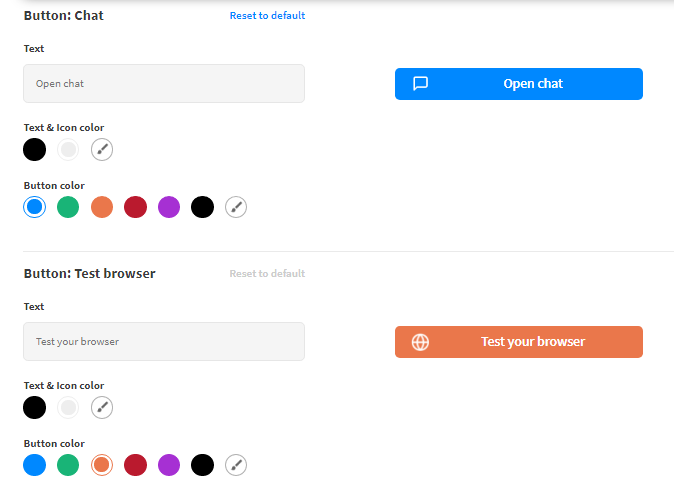Select white text color for Chat button
This screenshot has width=674, height=501.
[68, 150]
